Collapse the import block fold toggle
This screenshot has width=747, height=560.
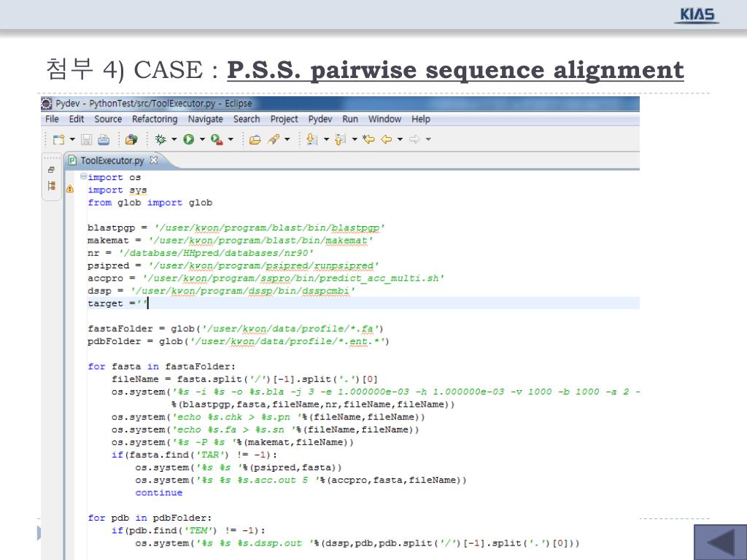click(83, 176)
